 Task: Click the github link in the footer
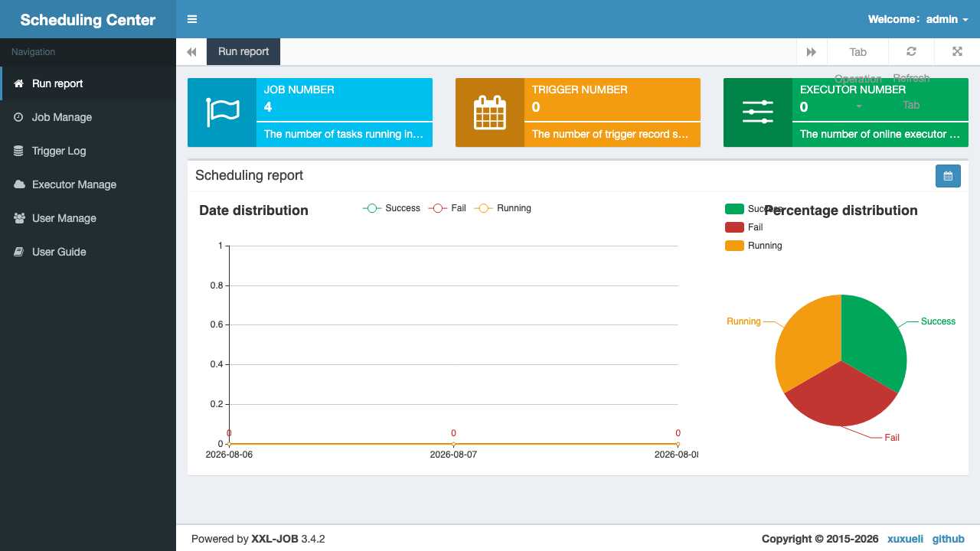(948, 539)
